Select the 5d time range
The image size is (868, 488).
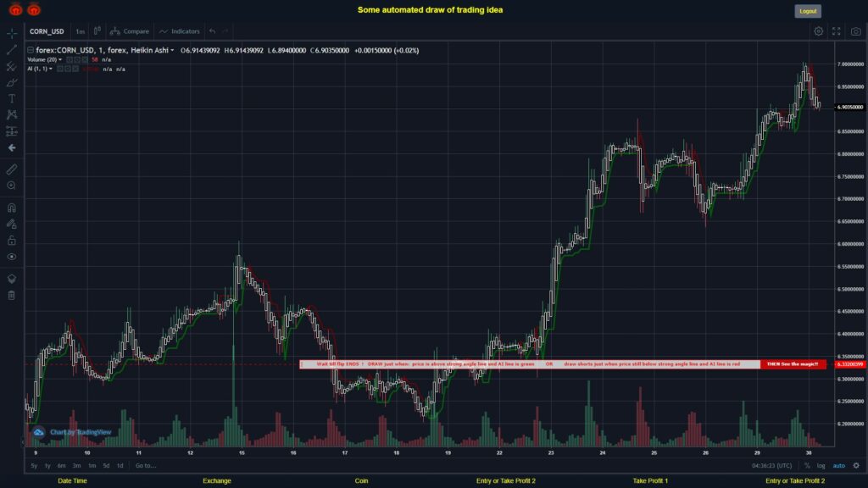click(x=106, y=466)
